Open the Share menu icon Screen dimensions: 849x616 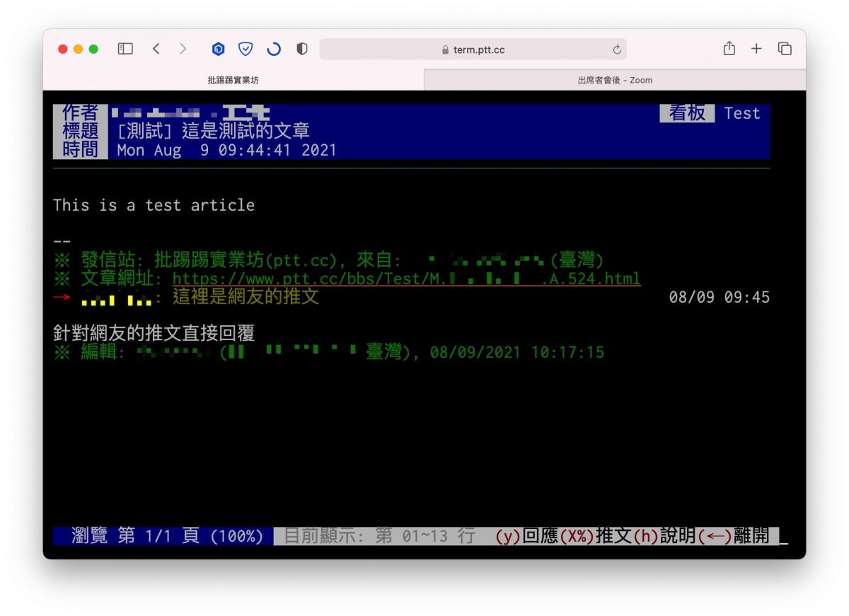pyautogui.click(x=729, y=48)
